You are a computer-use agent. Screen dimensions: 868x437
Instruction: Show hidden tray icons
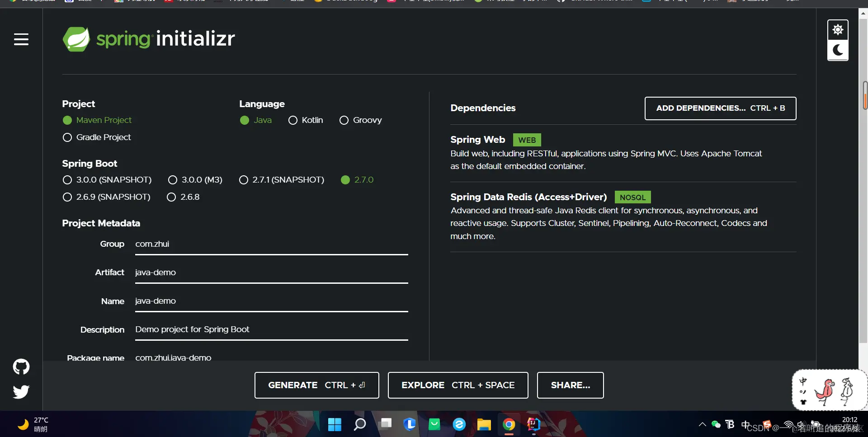pos(702,424)
